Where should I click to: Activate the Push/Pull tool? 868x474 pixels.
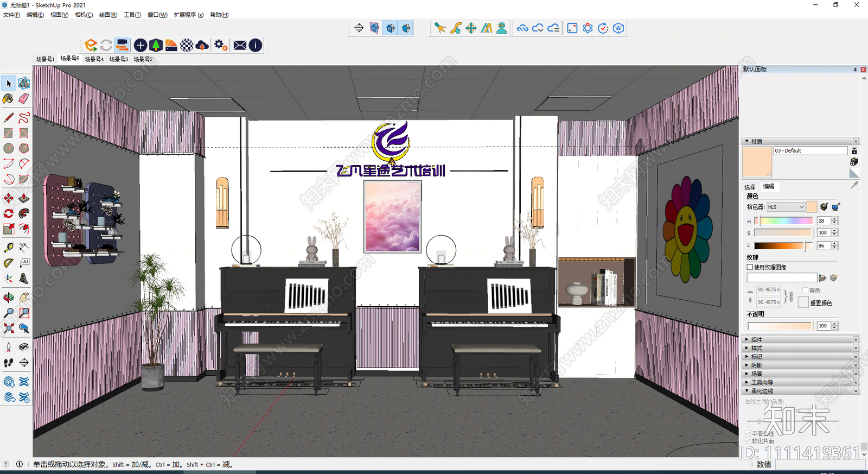pos(24,198)
